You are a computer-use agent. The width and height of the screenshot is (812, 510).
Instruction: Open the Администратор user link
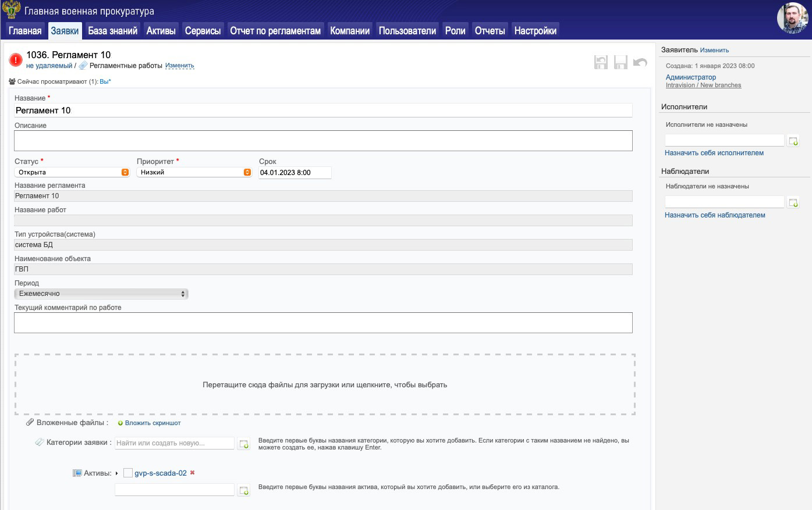coord(691,77)
